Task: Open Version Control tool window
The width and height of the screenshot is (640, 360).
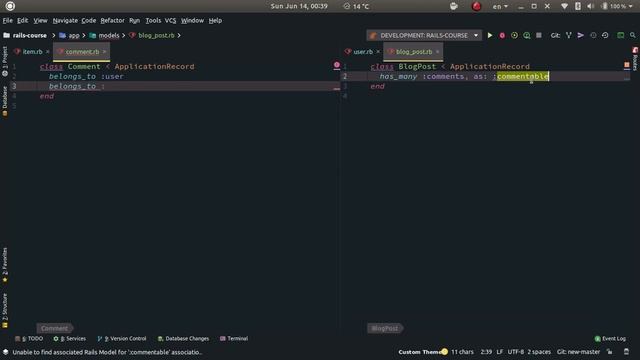Action: click(122, 338)
